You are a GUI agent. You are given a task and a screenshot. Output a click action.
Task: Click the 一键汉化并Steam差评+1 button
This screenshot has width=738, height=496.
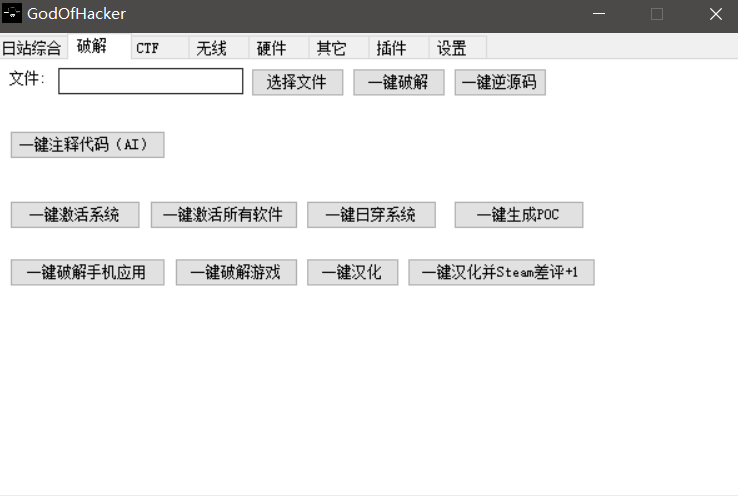tap(501, 272)
